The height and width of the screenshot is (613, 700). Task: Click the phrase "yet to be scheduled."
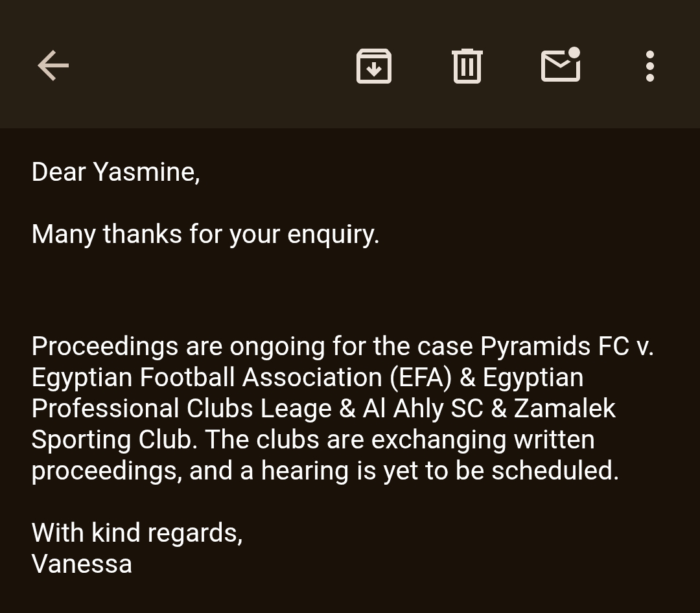(501, 471)
